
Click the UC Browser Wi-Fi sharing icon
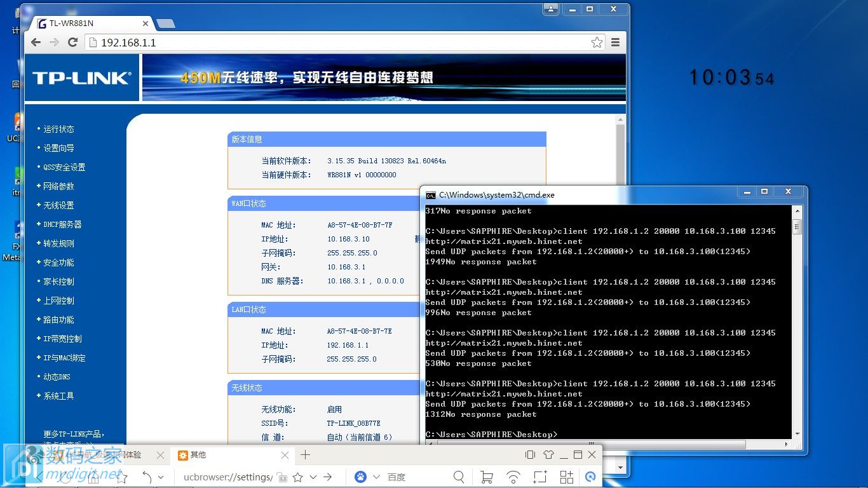(513, 477)
